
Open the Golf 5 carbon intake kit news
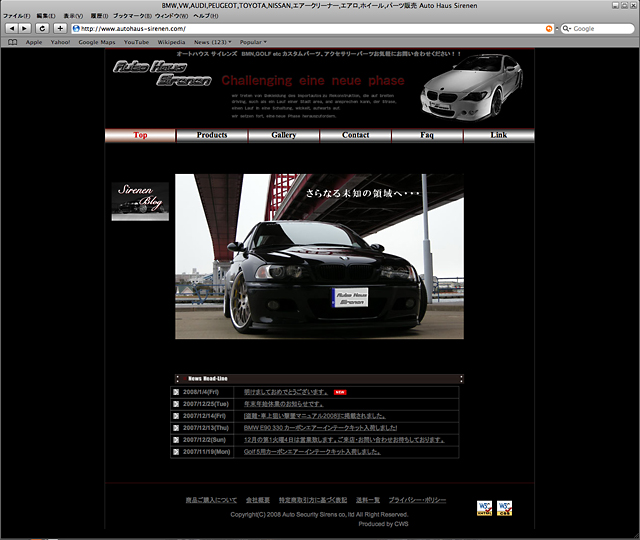pos(312,452)
